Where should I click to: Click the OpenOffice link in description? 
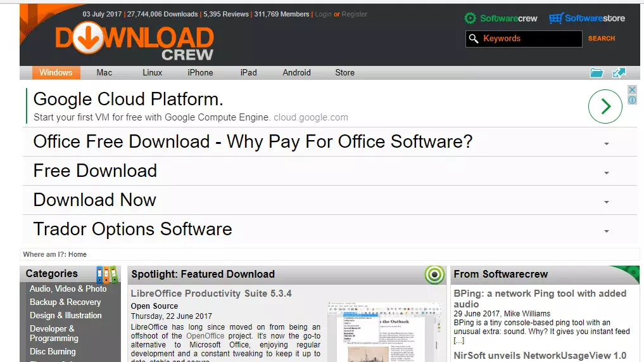click(205, 335)
